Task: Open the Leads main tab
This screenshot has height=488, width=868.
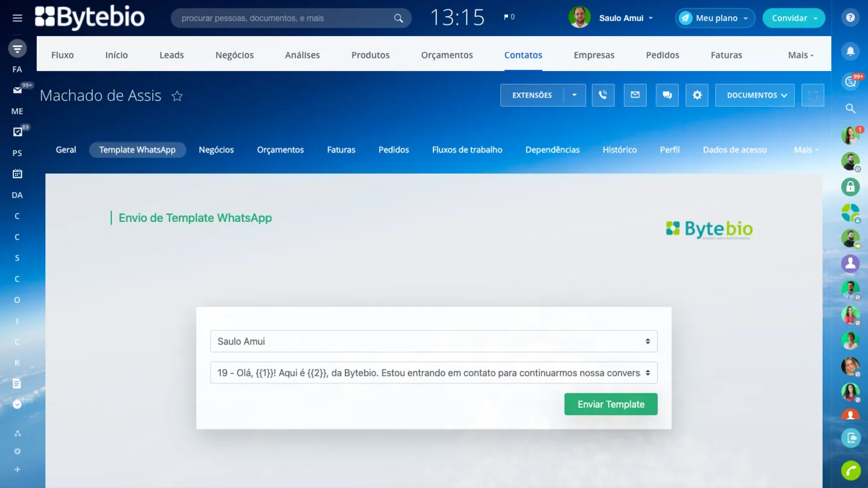Action: [x=171, y=55]
